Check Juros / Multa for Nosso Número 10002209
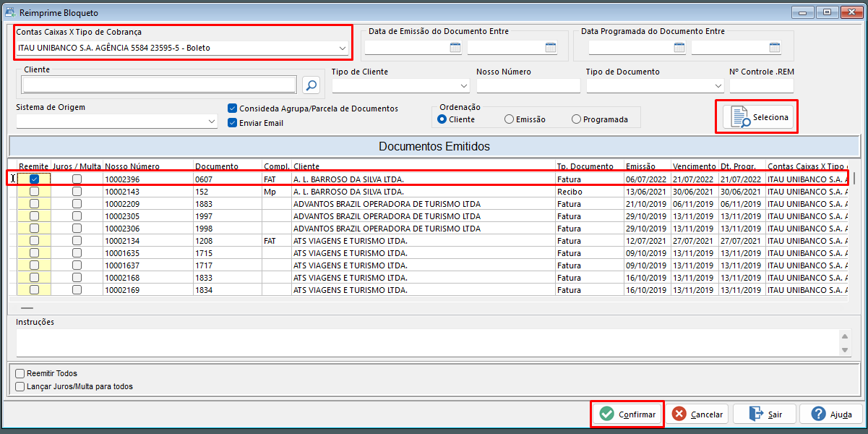The height and width of the screenshot is (434, 868). coord(77,204)
